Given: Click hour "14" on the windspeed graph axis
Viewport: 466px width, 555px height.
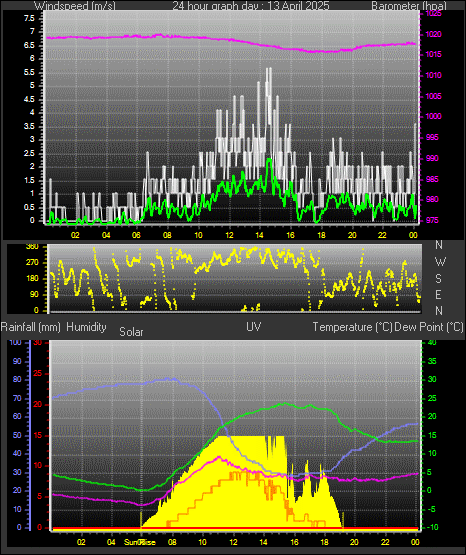Looking at the screenshot, I should 260,235.
